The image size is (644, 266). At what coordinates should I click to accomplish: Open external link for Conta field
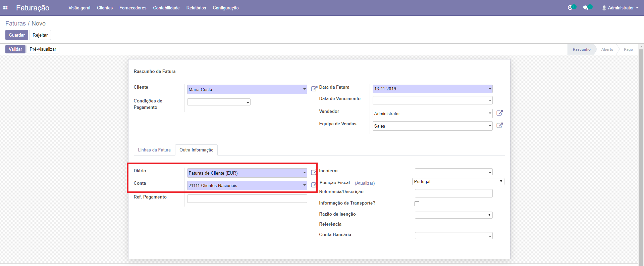314,185
